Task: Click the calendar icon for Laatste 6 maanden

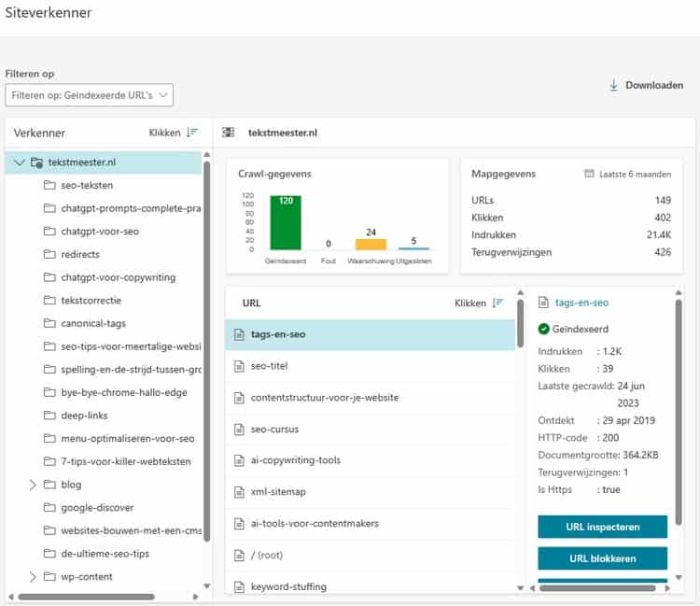Action: (589, 174)
